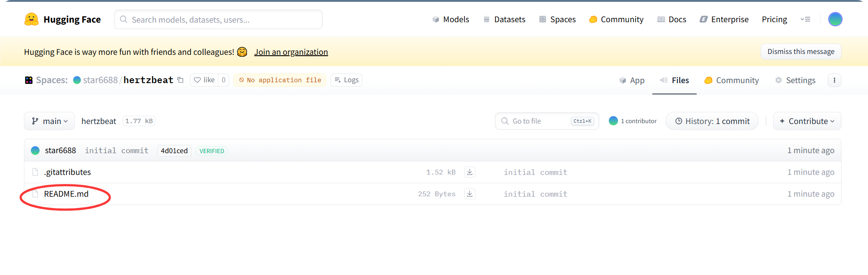Open the user profile avatar

coord(835,19)
